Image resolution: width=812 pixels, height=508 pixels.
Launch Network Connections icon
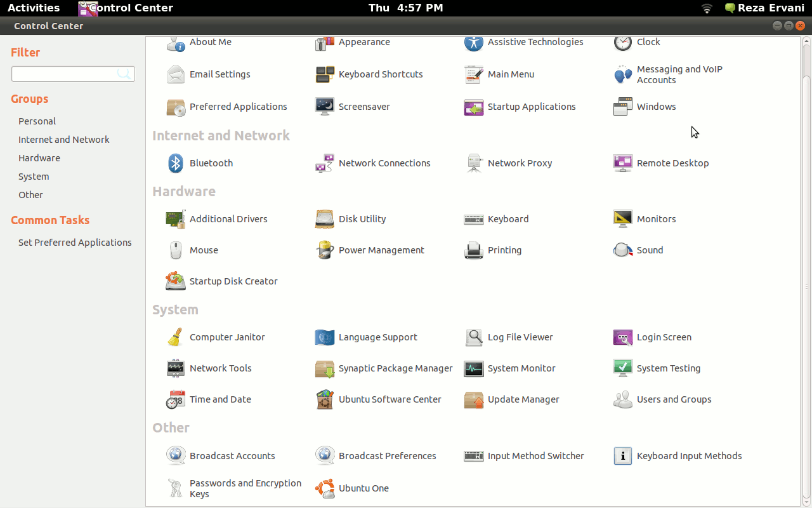pyautogui.click(x=325, y=163)
